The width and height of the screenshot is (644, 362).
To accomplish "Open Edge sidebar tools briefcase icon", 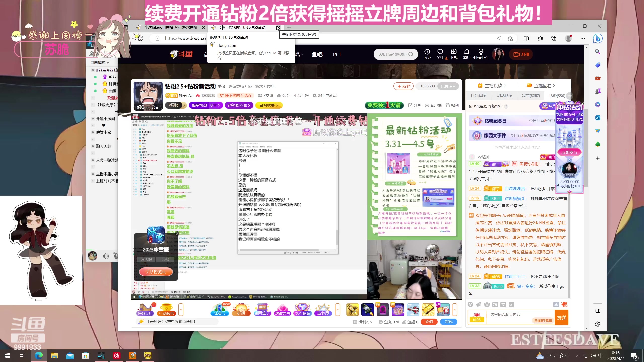I will [x=598, y=78].
